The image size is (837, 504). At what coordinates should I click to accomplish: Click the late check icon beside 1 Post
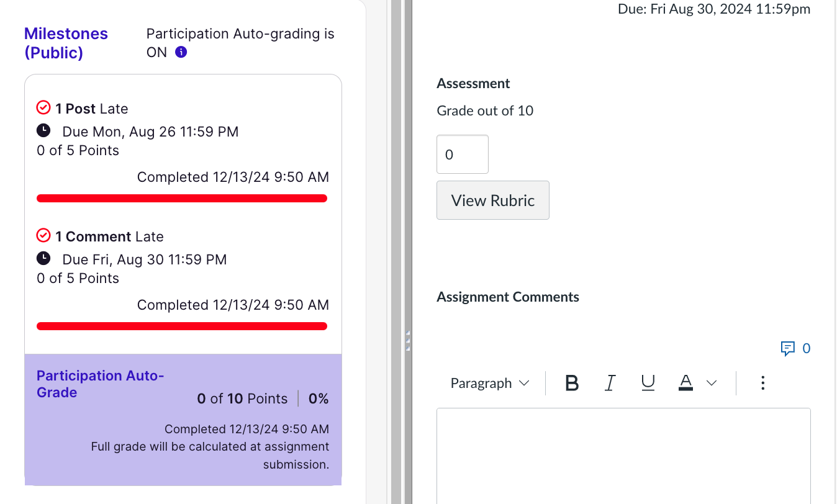pyautogui.click(x=43, y=109)
